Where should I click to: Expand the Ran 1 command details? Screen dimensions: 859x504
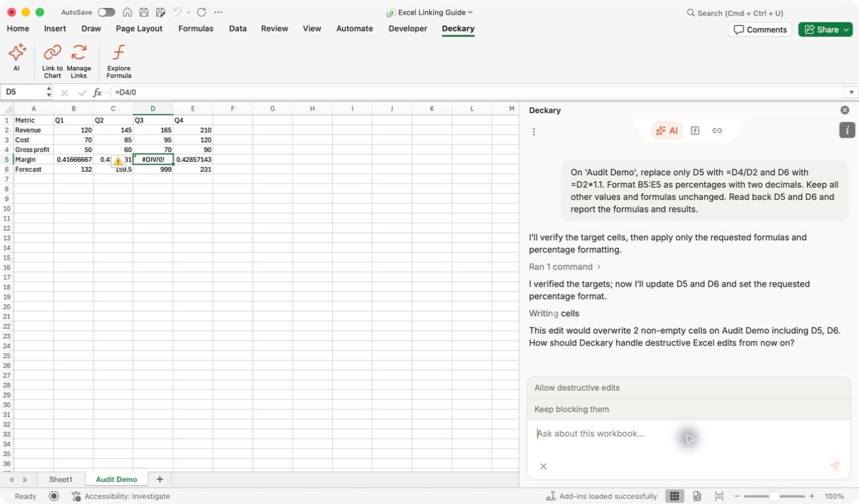565,266
